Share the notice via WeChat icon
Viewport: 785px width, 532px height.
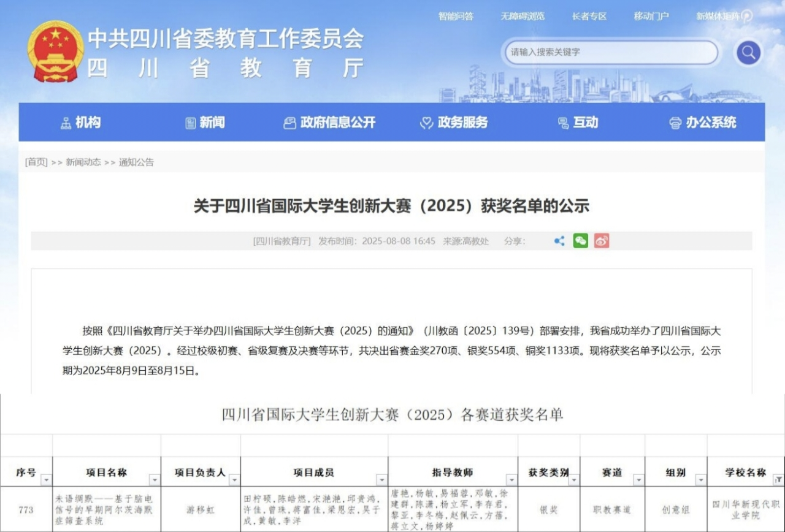(x=580, y=241)
